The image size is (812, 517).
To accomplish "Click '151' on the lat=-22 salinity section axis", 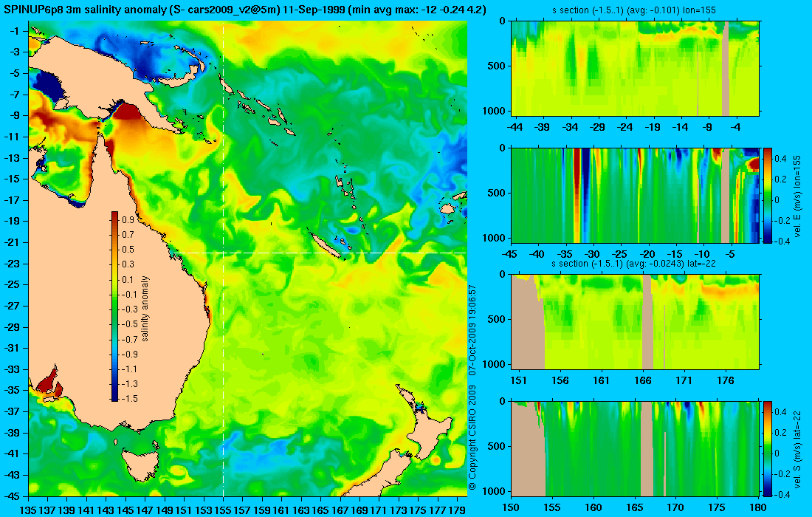I will 518,381.
